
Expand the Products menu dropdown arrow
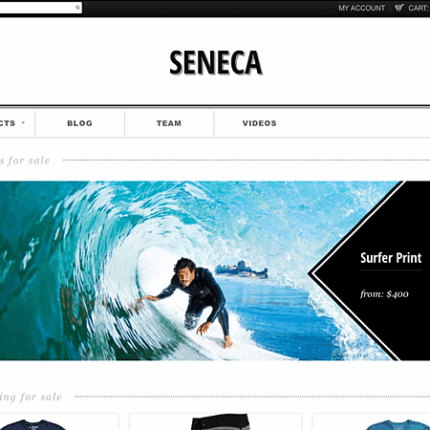point(23,123)
